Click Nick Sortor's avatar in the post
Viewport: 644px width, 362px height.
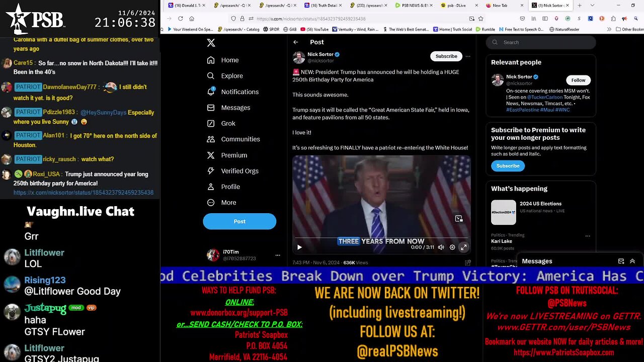click(x=299, y=57)
